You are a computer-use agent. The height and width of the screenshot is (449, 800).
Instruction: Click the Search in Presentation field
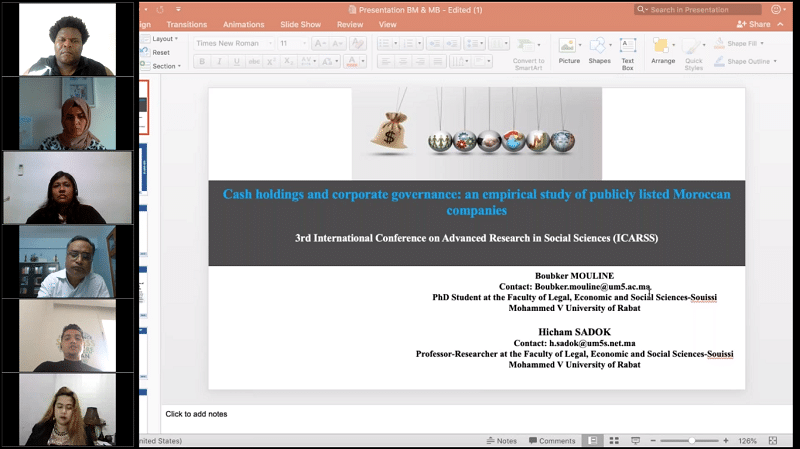tap(697, 10)
